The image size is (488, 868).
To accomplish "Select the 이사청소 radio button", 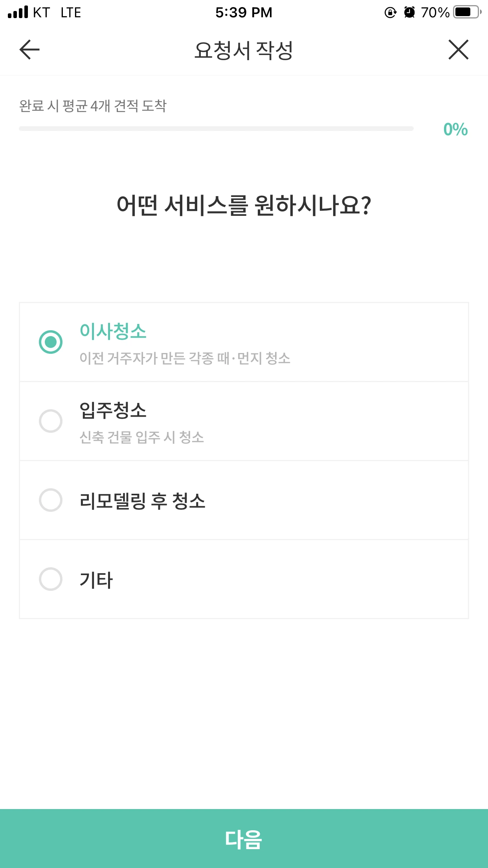I will click(51, 342).
